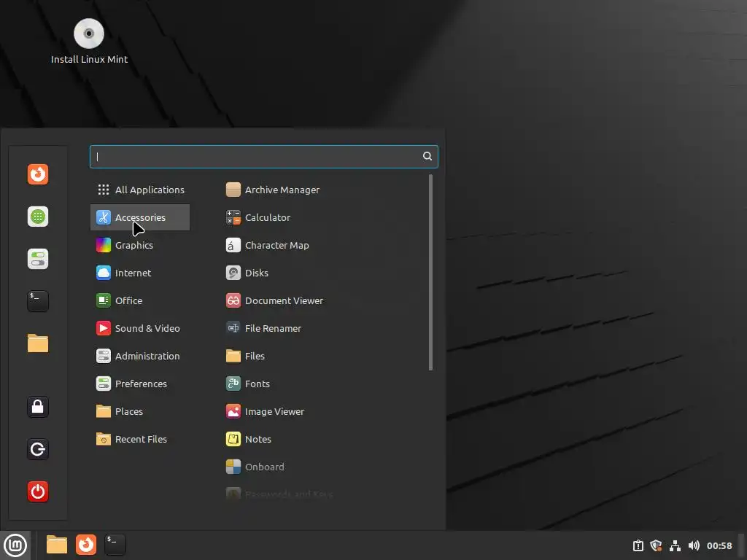Viewport: 747px width, 560px height.
Task: Open Files launcher on the bottom panel
Action: pyautogui.click(x=57, y=545)
